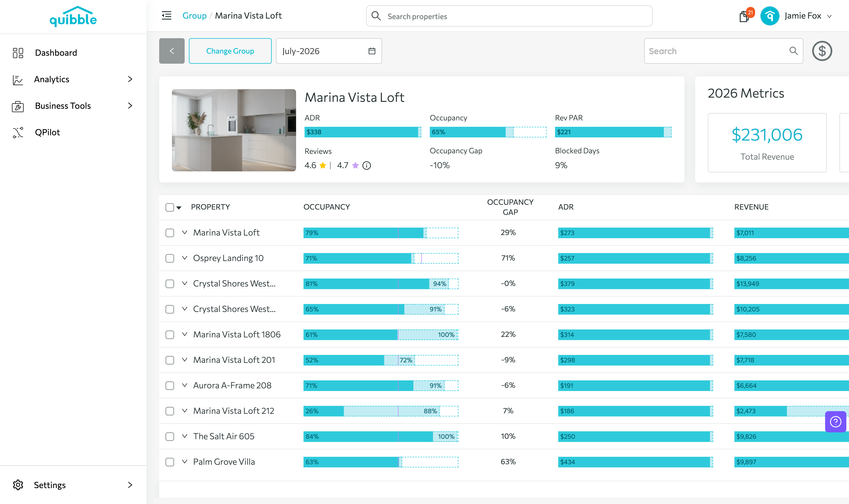Check the Marina Vista Loft 201 checkbox
This screenshot has height=504, width=849.
click(x=170, y=360)
